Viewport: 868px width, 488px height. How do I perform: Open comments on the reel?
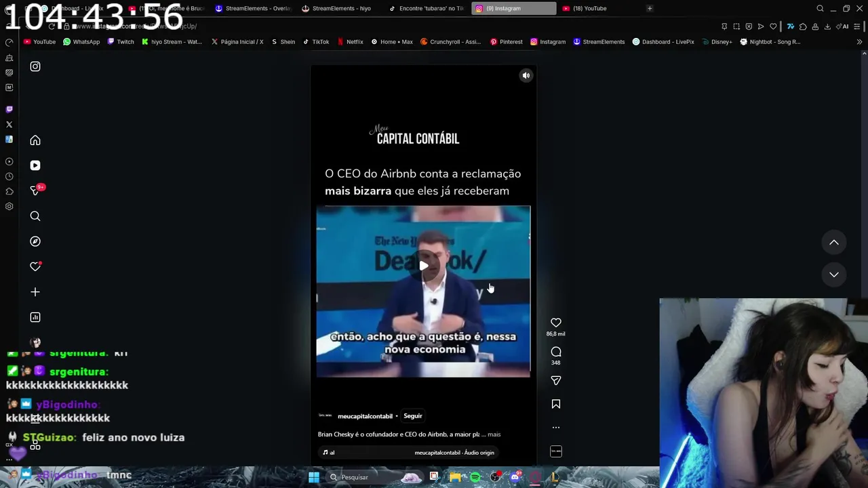coord(556,352)
